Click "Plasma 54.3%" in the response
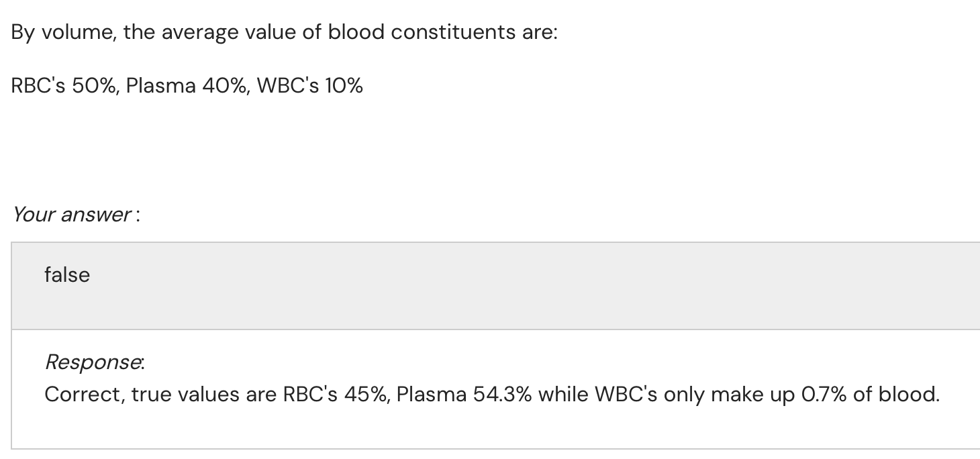Screen dimensions: 980x459 coord(464,395)
